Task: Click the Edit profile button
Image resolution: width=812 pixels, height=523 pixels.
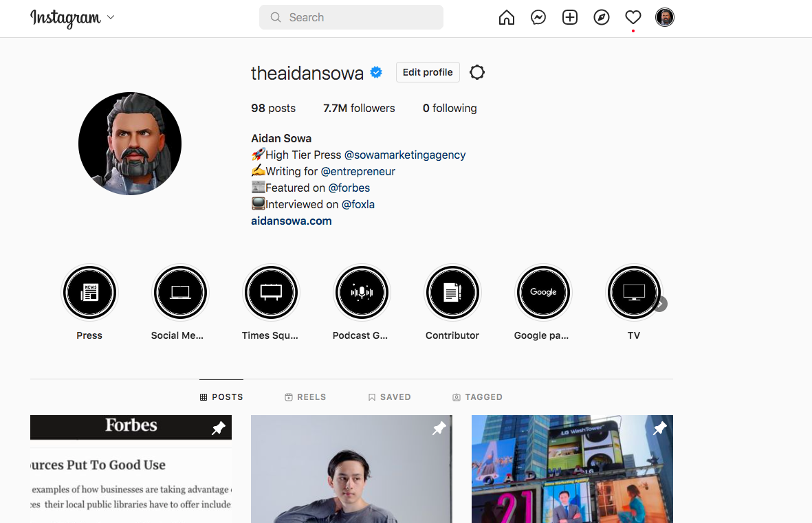Action: point(428,72)
